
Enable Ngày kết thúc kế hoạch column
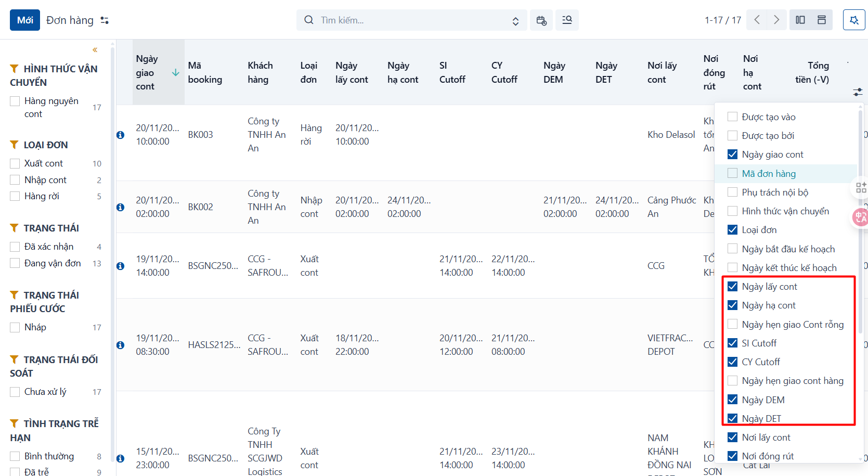click(x=732, y=268)
